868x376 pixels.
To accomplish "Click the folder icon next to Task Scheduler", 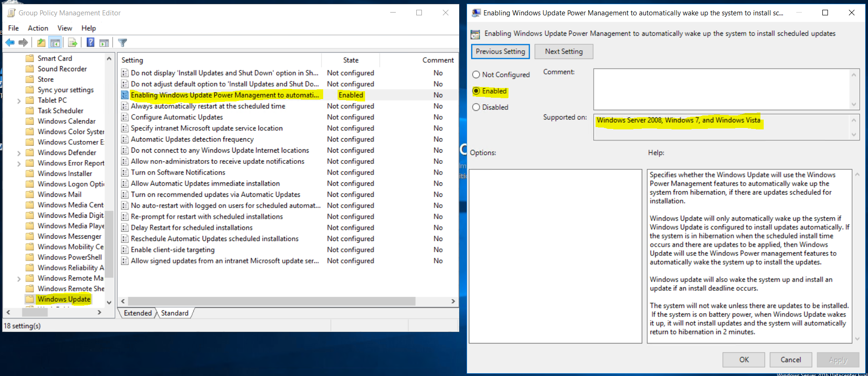I will (x=30, y=111).
